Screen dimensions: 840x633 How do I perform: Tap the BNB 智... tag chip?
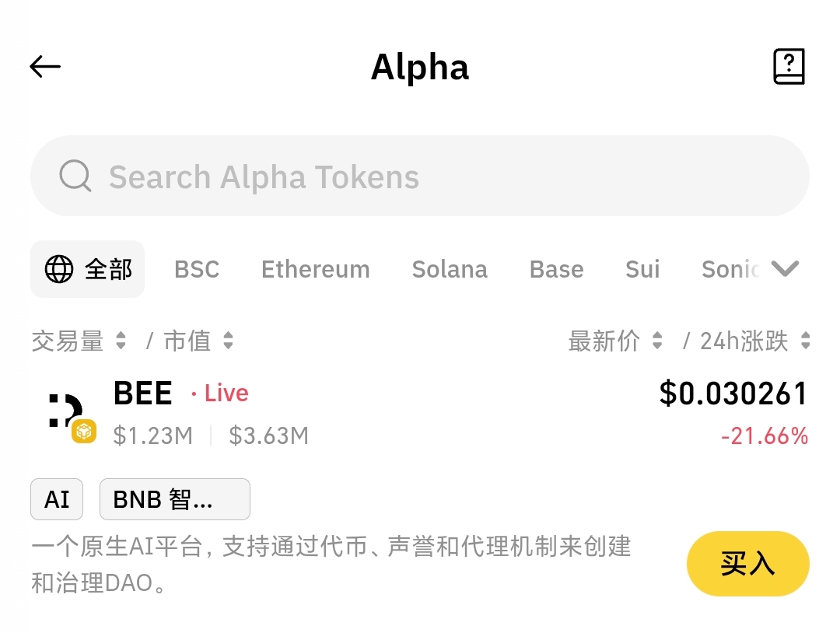click(174, 499)
